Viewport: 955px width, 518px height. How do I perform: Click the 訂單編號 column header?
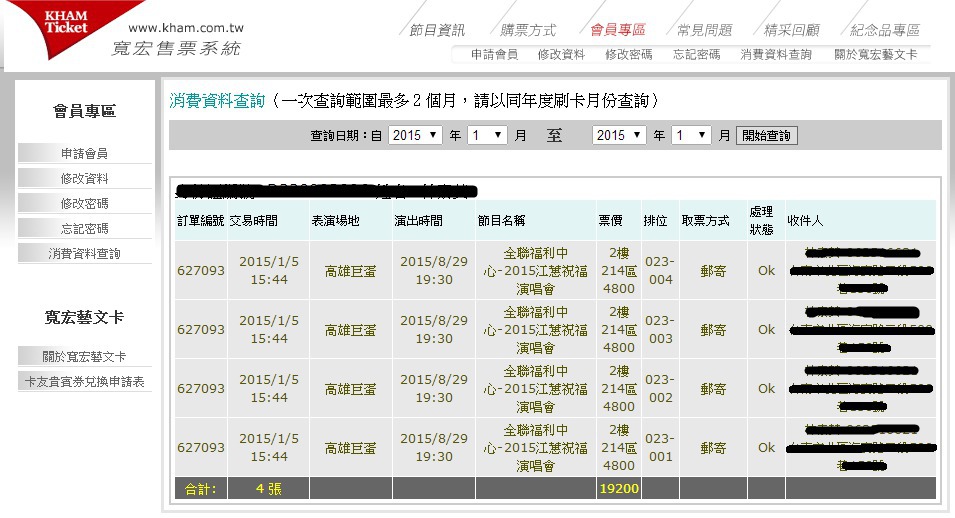(x=200, y=221)
